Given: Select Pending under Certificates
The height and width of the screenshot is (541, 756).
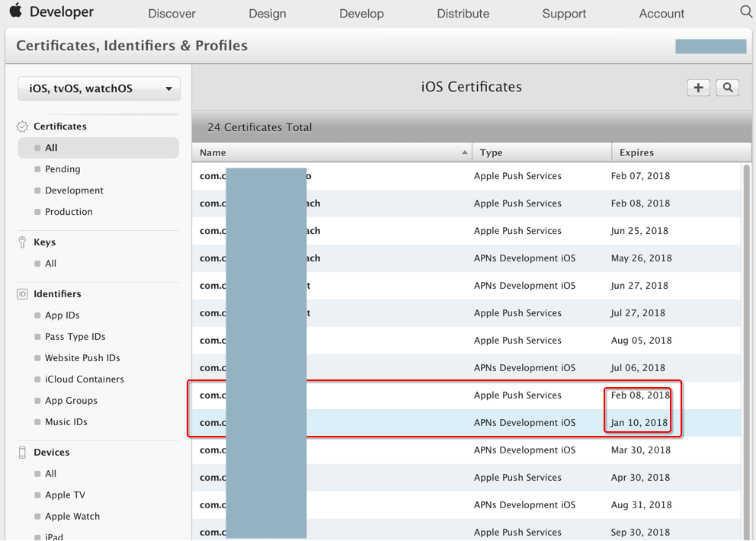Looking at the screenshot, I should [x=62, y=169].
